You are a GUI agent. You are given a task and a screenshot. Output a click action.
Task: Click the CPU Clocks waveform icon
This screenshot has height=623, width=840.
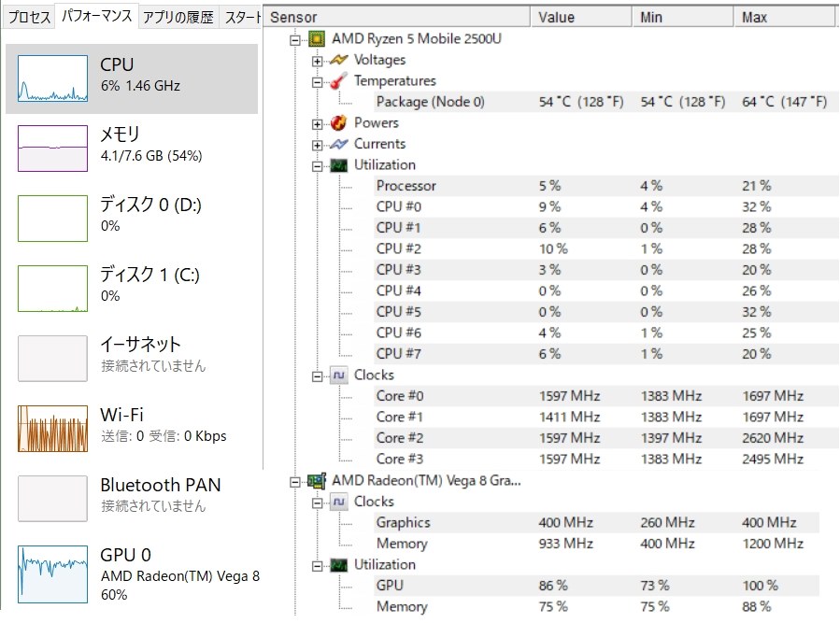point(338,375)
